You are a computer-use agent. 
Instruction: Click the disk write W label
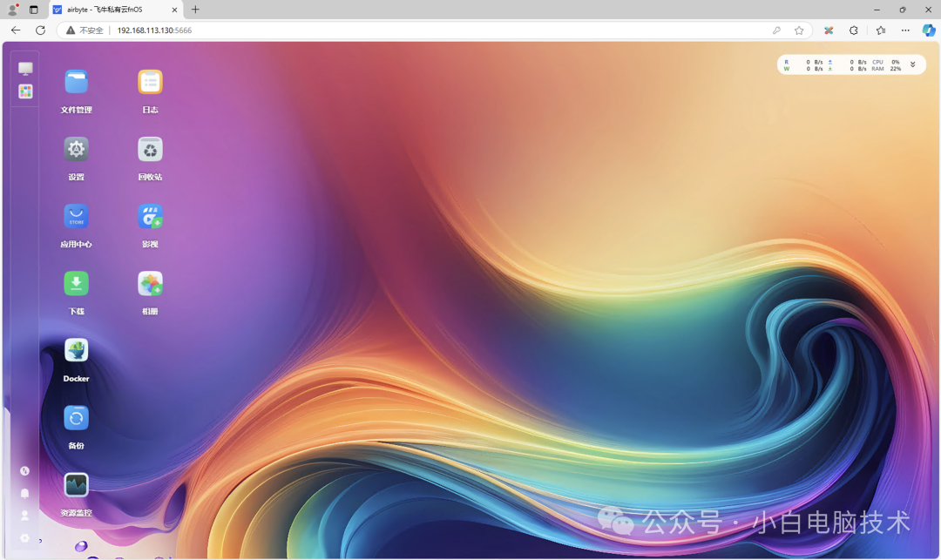[x=786, y=69]
